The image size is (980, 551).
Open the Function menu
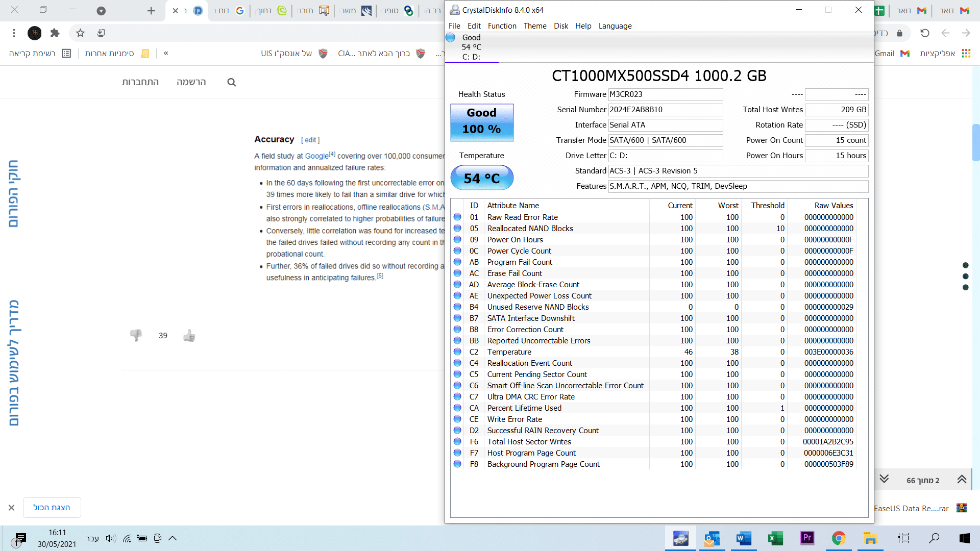pyautogui.click(x=502, y=26)
